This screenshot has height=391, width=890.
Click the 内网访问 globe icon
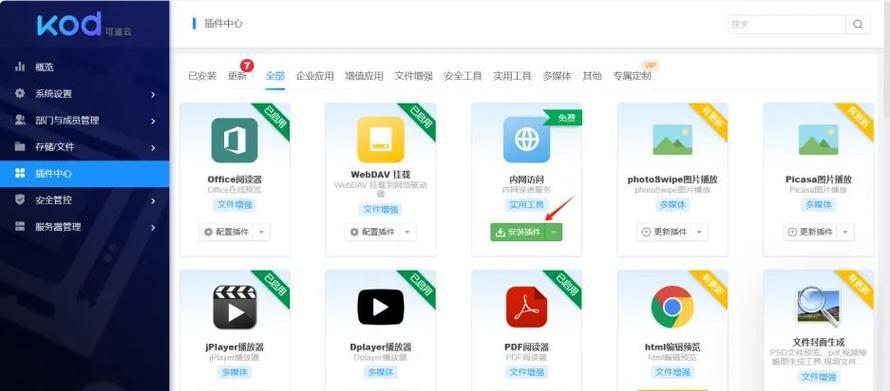tap(526, 140)
